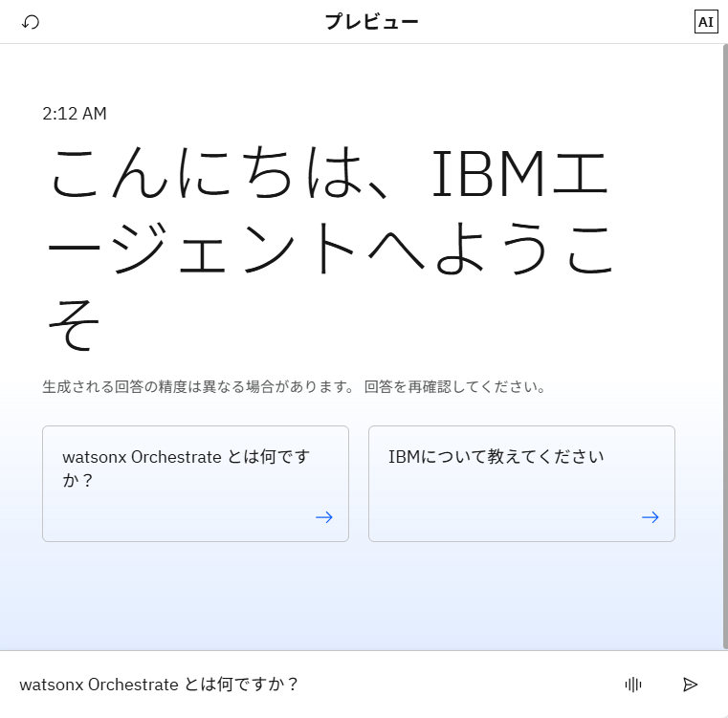
Task: Click the 2:12 AM timestamp
Action: (x=75, y=114)
